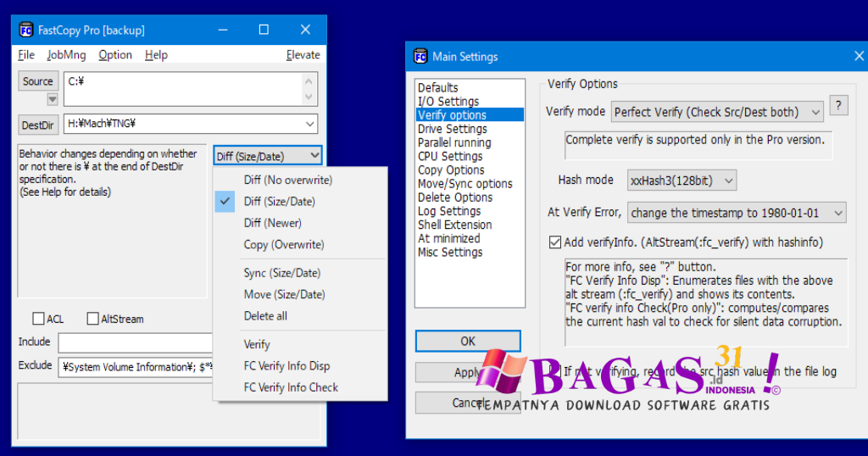Select Verify options in the settings list
This screenshot has height=456, width=868.
470,115
